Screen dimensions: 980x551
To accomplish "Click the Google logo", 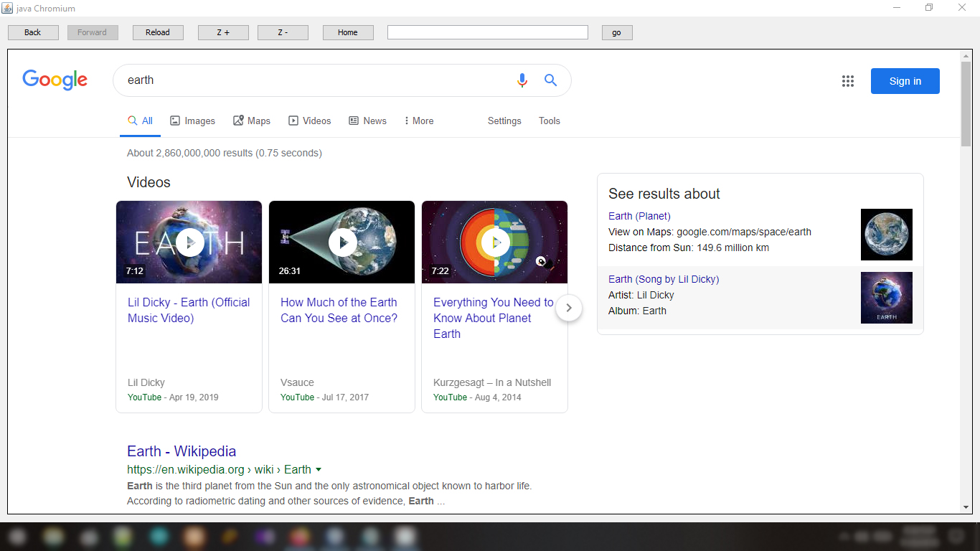I will [55, 80].
